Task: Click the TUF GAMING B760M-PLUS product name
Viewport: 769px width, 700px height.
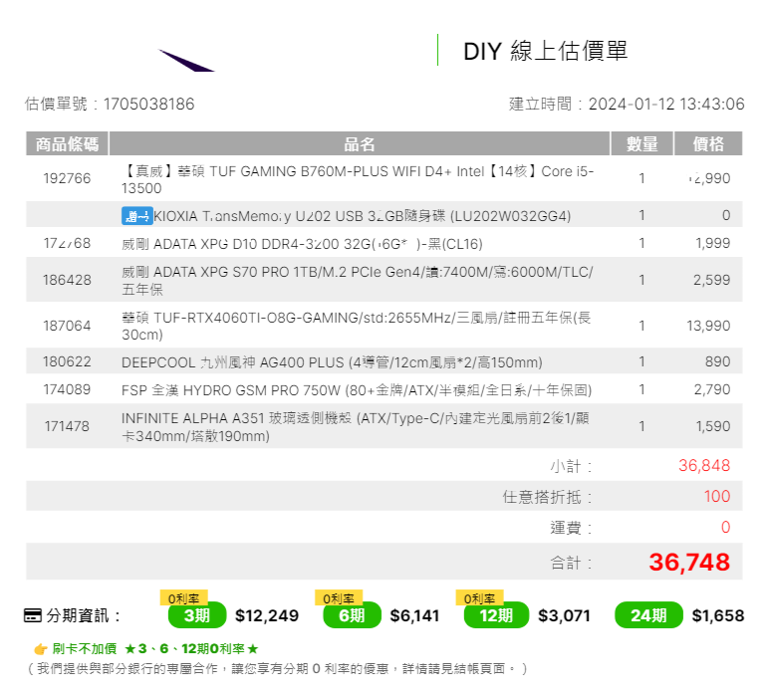Action: 358,179
